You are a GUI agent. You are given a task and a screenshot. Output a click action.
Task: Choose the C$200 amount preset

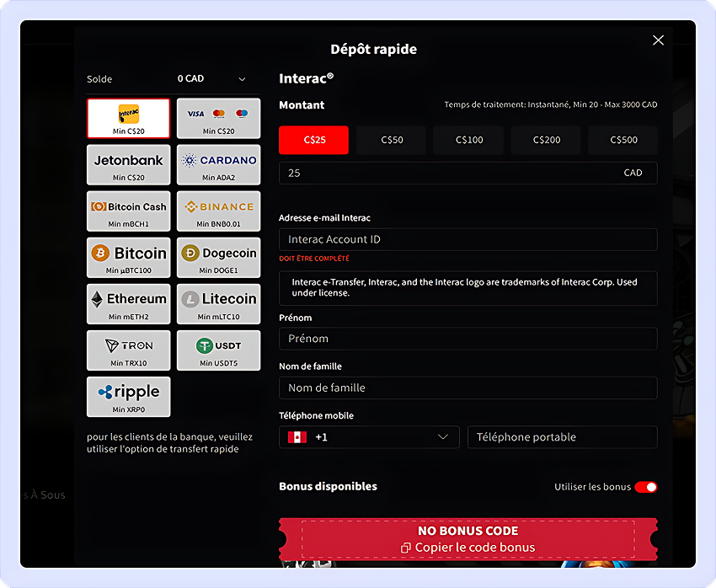pyautogui.click(x=546, y=140)
